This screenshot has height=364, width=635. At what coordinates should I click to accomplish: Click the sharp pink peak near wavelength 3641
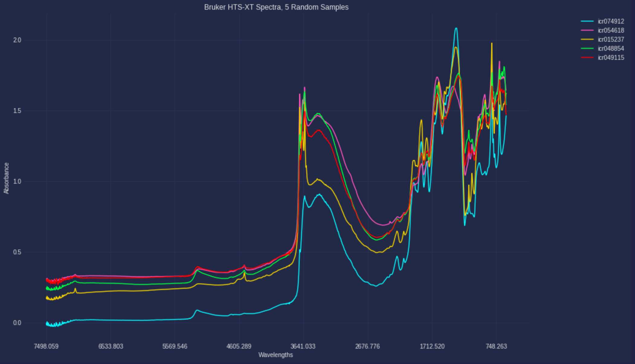(x=305, y=88)
